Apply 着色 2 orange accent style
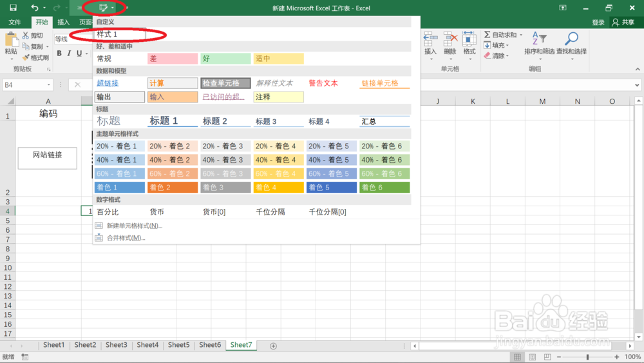Image resolution: width=644 pixels, height=363 pixels. 173,187
